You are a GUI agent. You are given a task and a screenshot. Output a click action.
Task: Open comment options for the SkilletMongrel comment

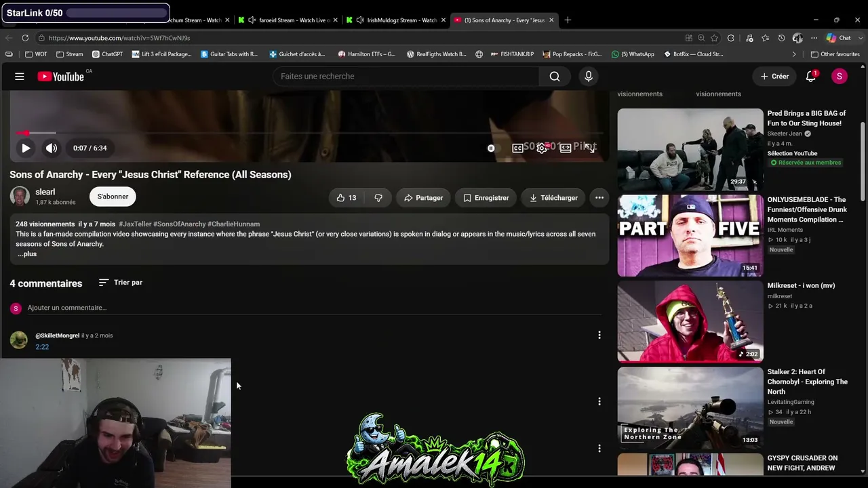click(599, 335)
